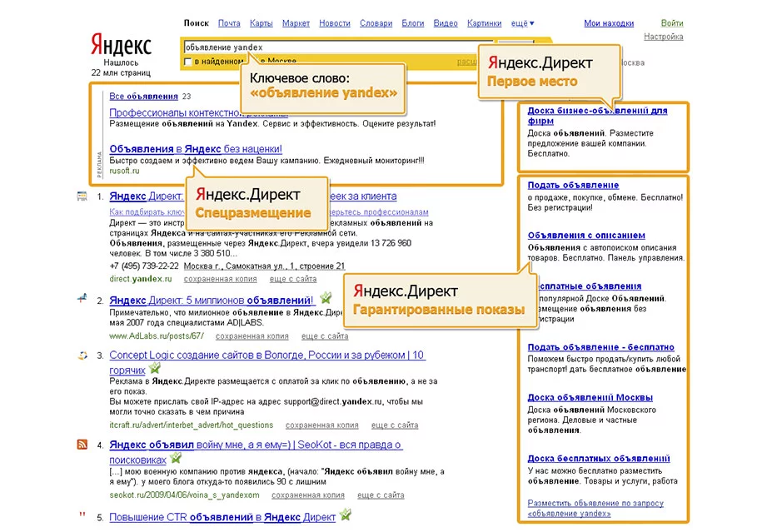Viewport: 767px width, 532px height.
Task: Tick the 'в найденном' checkbox
Action: pyautogui.click(x=188, y=62)
